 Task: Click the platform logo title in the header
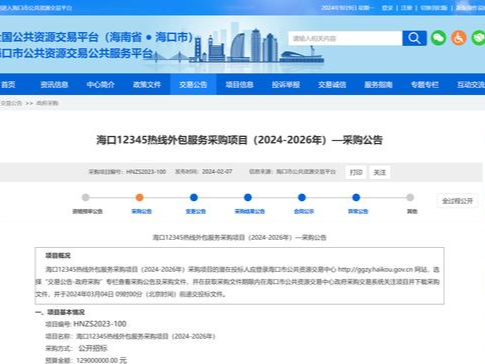coord(96,45)
